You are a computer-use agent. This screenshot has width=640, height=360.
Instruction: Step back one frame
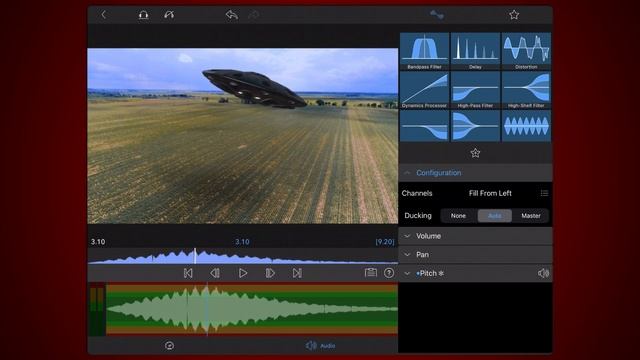pos(215,273)
